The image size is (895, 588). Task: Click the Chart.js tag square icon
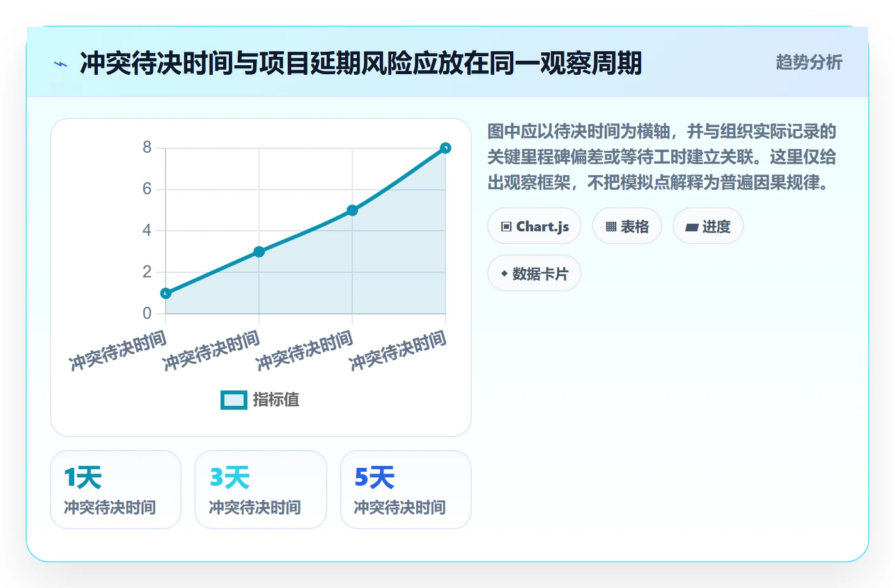pyautogui.click(x=506, y=227)
